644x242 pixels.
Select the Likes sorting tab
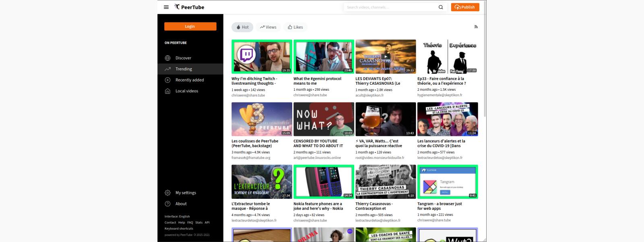[x=295, y=27]
